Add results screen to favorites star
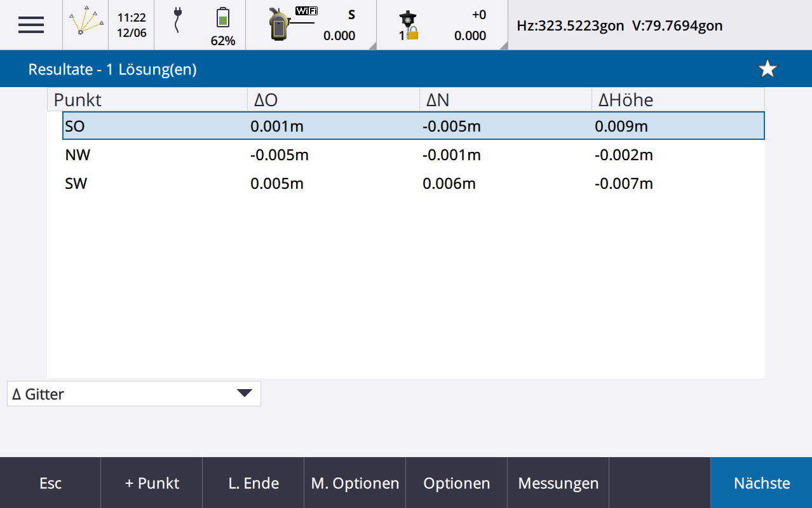This screenshot has height=508, width=812. click(768, 69)
